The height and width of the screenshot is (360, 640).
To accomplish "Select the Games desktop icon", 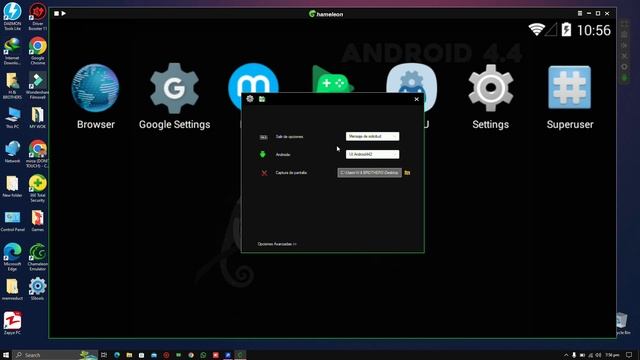I will [38, 221].
